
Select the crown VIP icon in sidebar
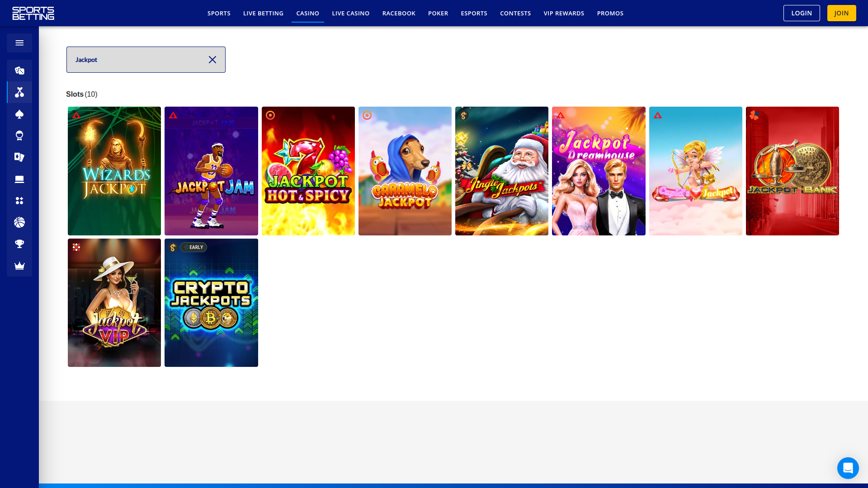(x=19, y=266)
